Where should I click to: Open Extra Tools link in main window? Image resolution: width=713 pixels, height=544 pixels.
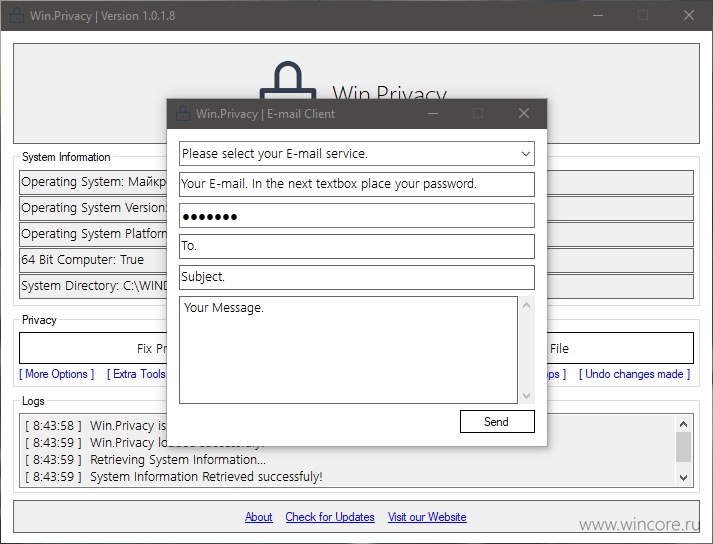(x=137, y=374)
